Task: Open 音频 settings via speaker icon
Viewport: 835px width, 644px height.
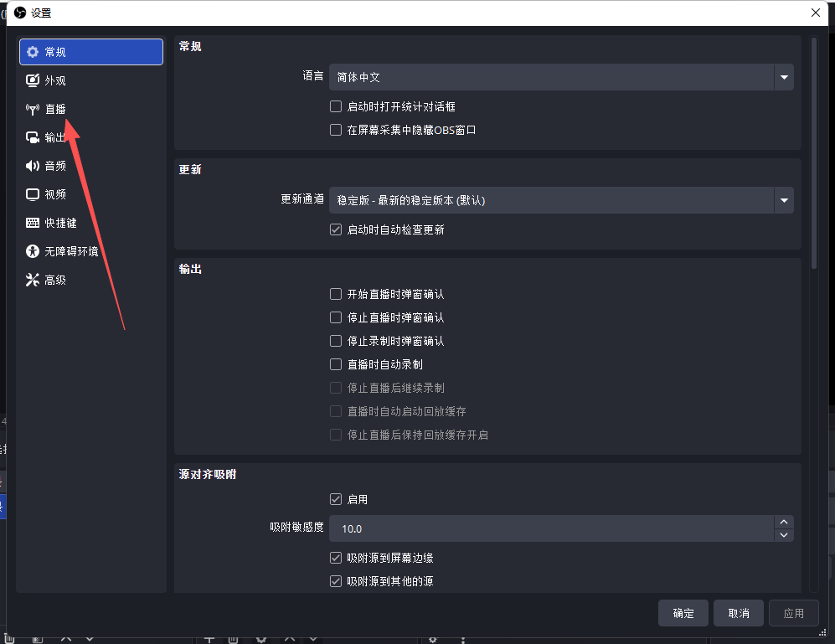Action: point(33,166)
